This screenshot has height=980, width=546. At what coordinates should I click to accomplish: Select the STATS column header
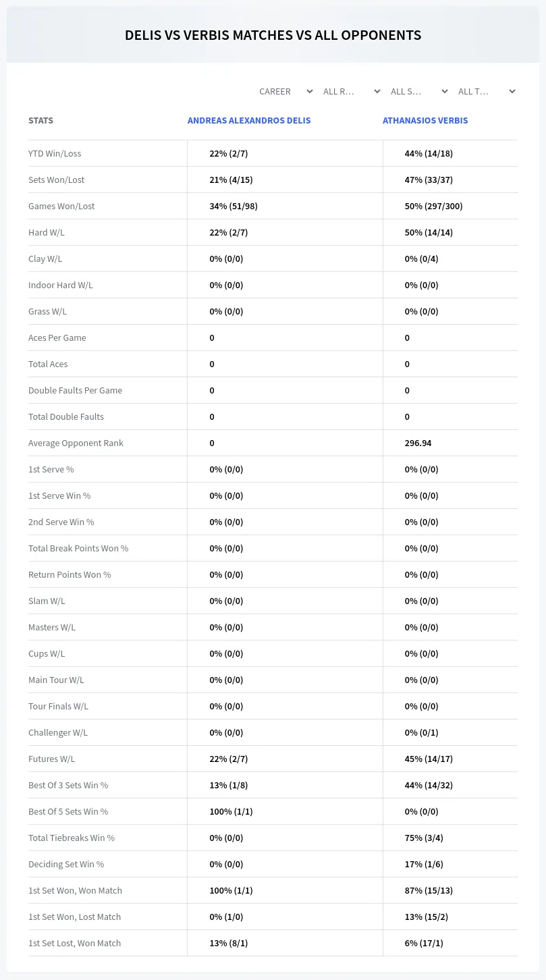click(40, 120)
